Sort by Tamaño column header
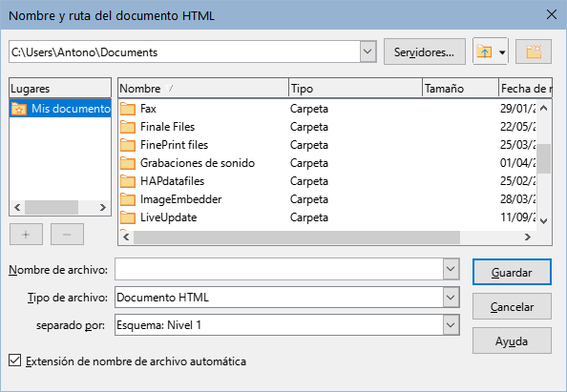 click(x=460, y=88)
